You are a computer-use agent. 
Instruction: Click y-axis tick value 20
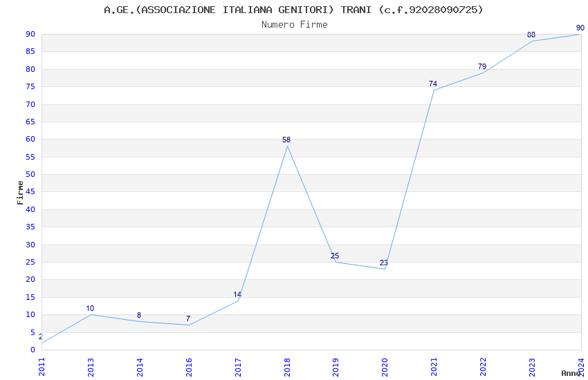point(30,279)
